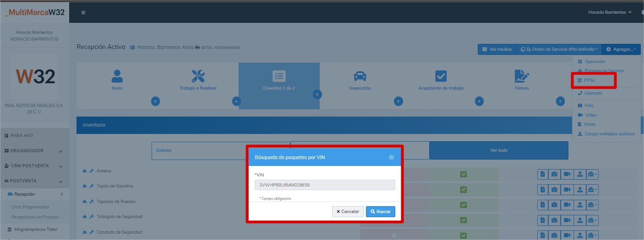
Task: Open Recepciones en Proceso in the sidebar
Action: pyautogui.click(x=35, y=217)
